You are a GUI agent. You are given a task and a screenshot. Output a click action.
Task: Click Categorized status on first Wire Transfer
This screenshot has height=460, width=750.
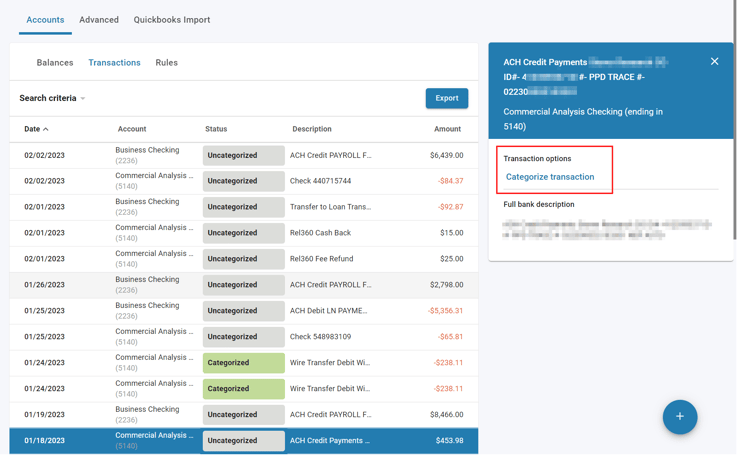(243, 363)
